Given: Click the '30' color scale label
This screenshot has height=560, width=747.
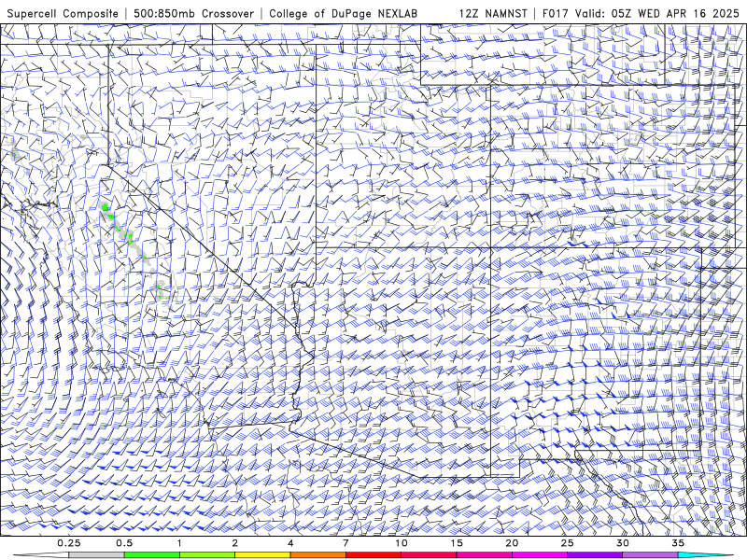Looking at the screenshot, I should [622, 543].
